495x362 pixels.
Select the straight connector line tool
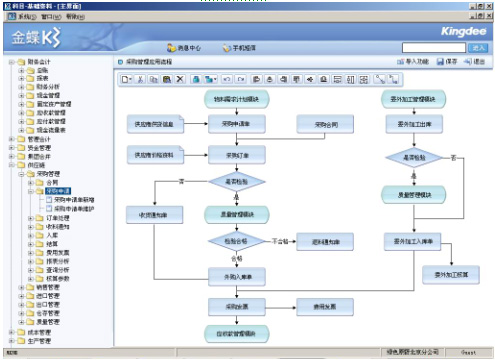coord(380,79)
